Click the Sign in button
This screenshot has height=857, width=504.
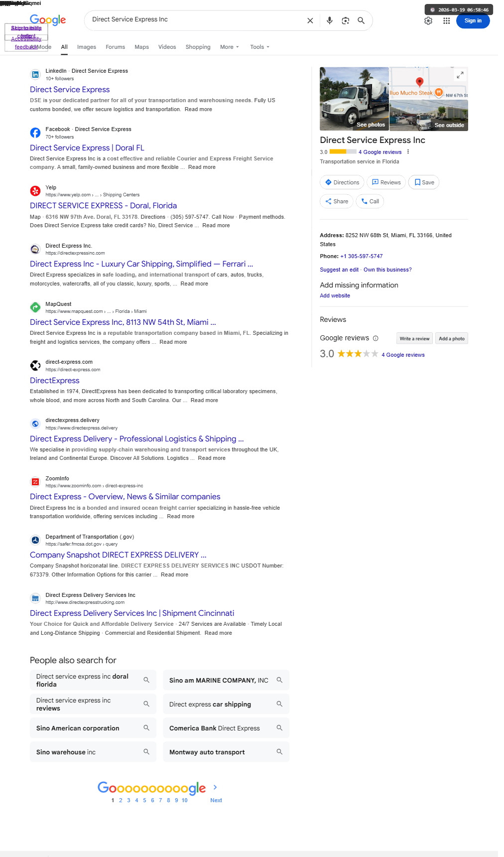coord(473,21)
